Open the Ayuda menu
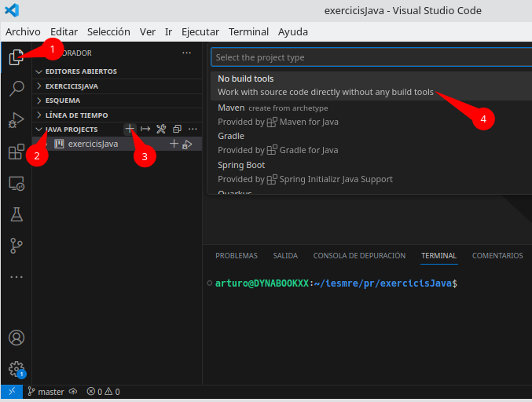The width and height of the screenshot is (532, 402). [293, 32]
